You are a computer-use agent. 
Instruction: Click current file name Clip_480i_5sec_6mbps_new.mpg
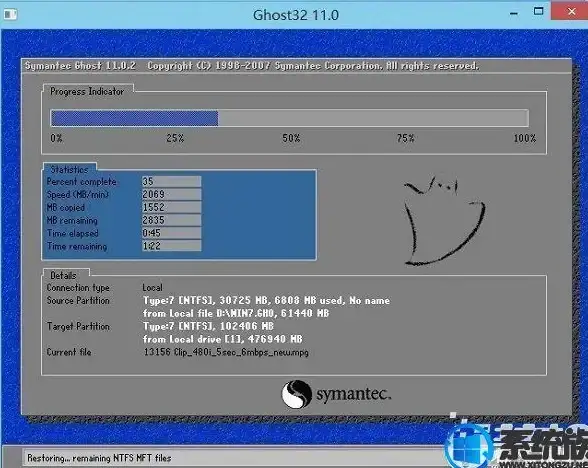tap(241, 352)
